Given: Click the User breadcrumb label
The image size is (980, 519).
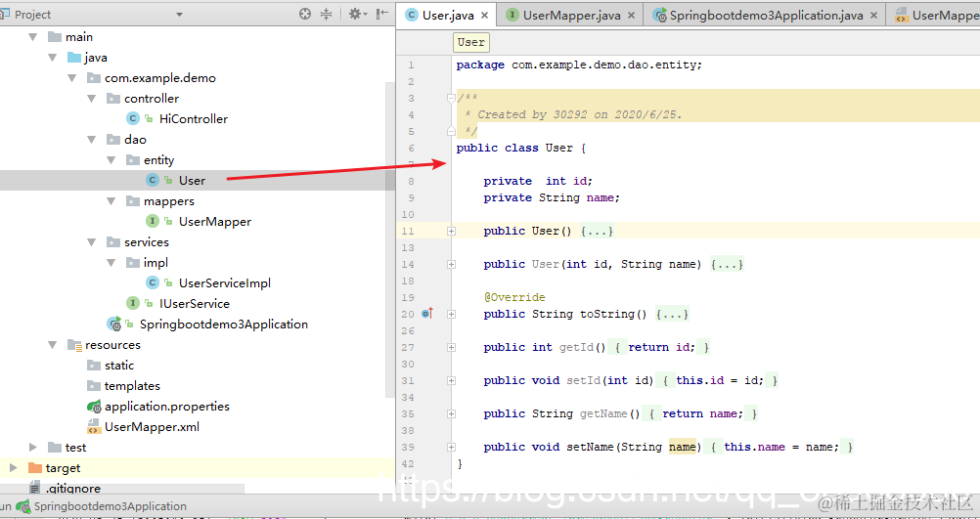Looking at the screenshot, I should (470, 42).
